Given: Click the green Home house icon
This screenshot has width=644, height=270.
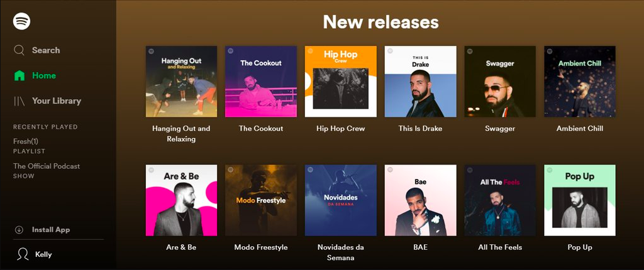Looking at the screenshot, I should pos(19,75).
